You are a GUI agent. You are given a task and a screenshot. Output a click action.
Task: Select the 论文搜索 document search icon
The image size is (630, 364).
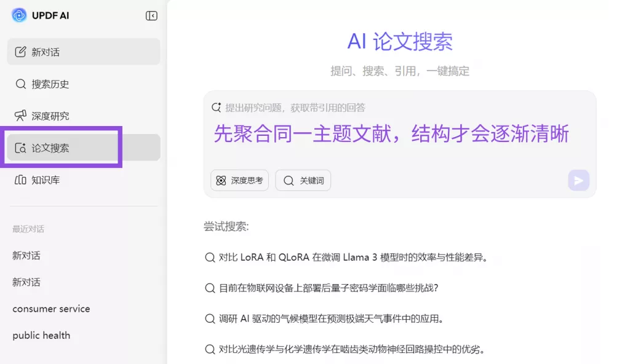[x=20, y=148]
